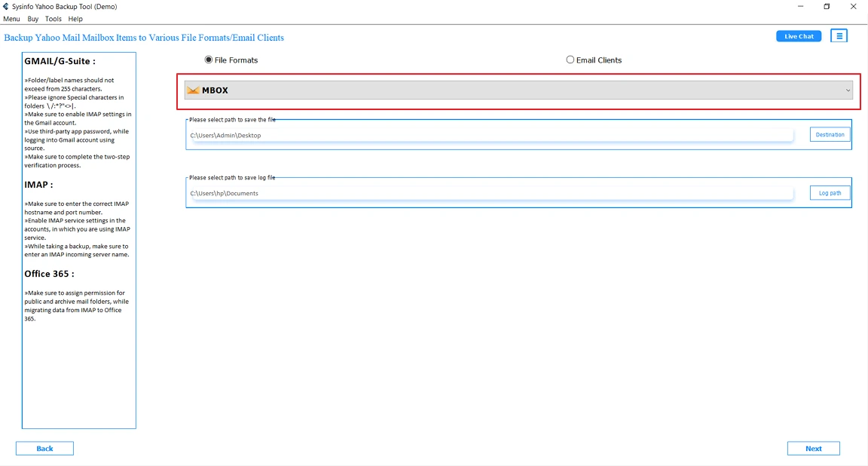
Task: Click the IMAP heading in sidebar
Action: (38, 185)
